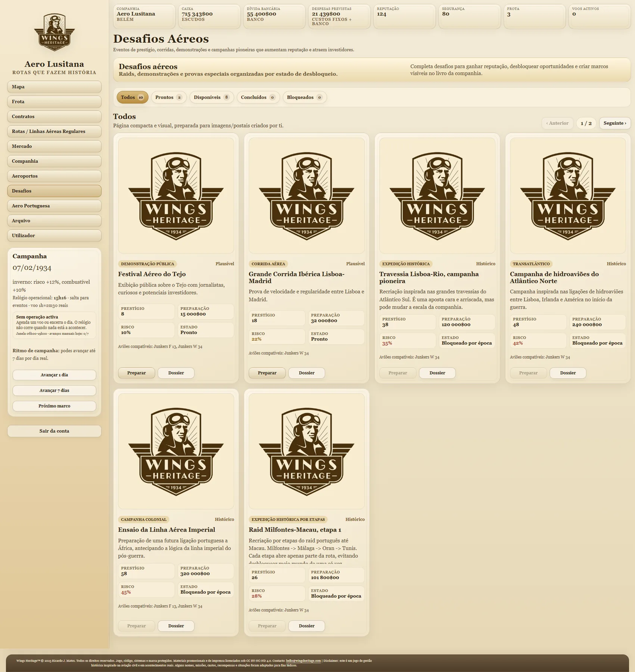Viewport: 635px width, 672px height.
Task: Go to next page with Seguinte
Action: pos(615,123)
